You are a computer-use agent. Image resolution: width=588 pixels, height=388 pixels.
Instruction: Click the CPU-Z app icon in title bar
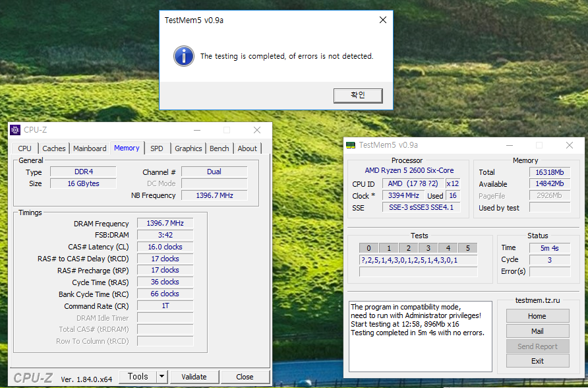tap(15, 130)
